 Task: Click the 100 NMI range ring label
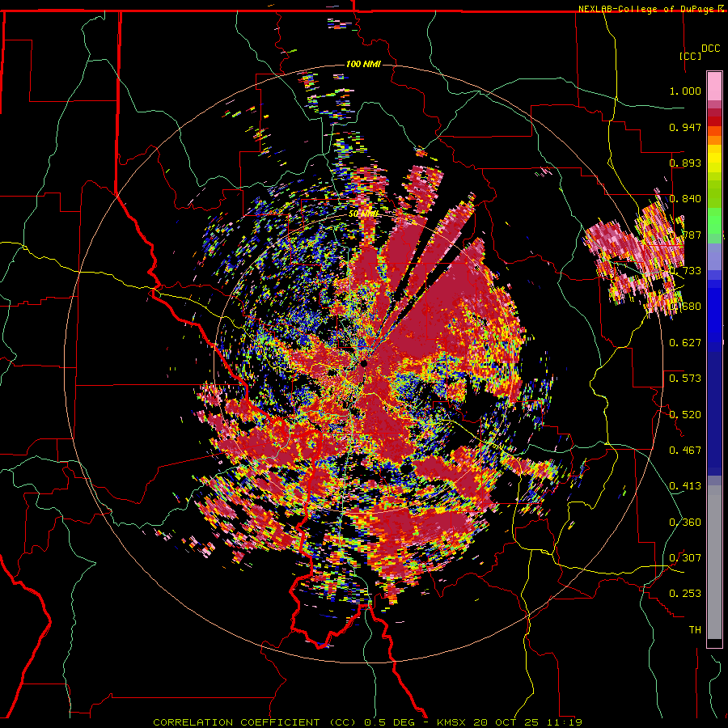(363, 64)
